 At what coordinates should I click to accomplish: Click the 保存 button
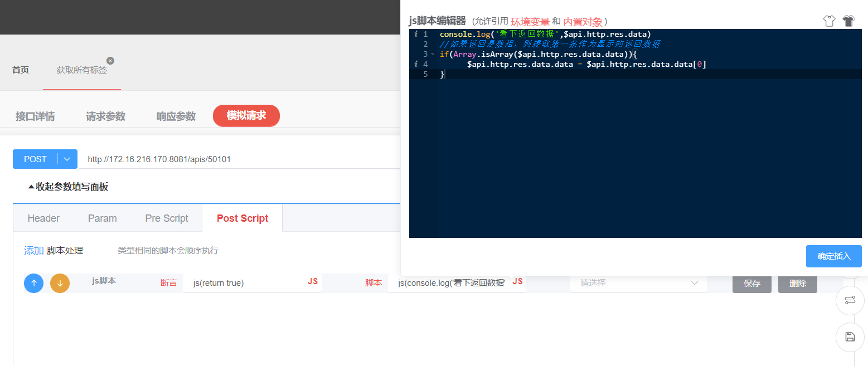tap(752, 283)
